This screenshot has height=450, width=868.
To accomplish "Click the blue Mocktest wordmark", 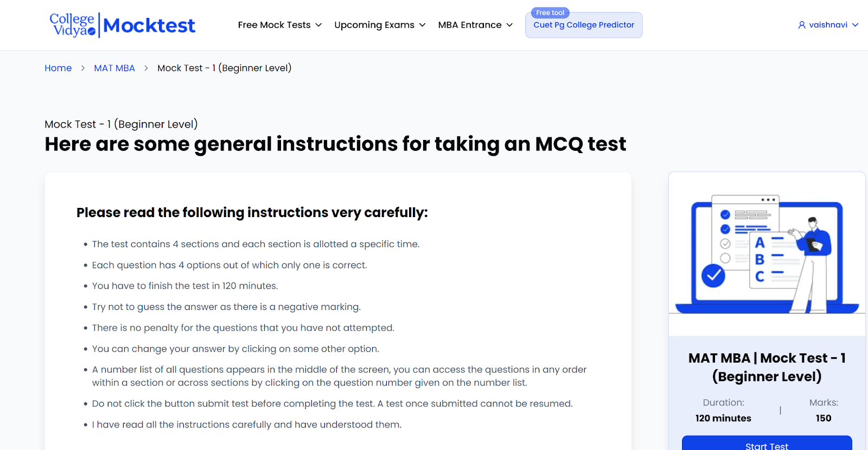I will pos(149,26).
